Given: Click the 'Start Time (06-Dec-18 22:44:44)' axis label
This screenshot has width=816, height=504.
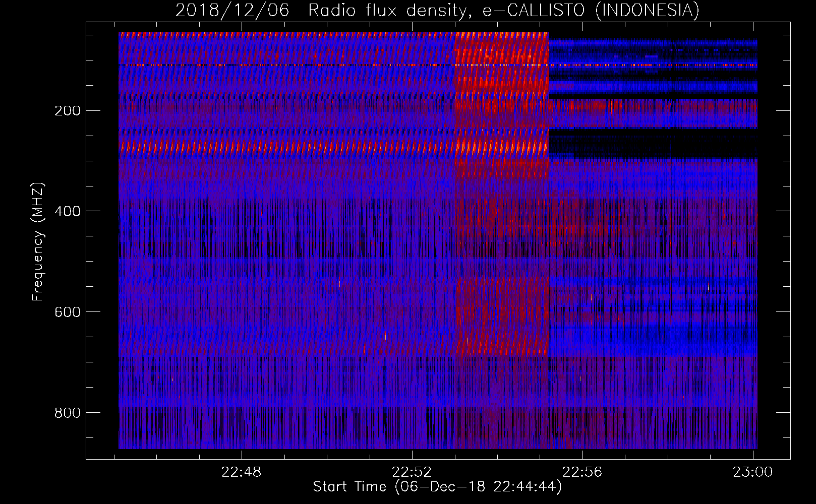Looking at the screenshot, I should pos(437,487).
